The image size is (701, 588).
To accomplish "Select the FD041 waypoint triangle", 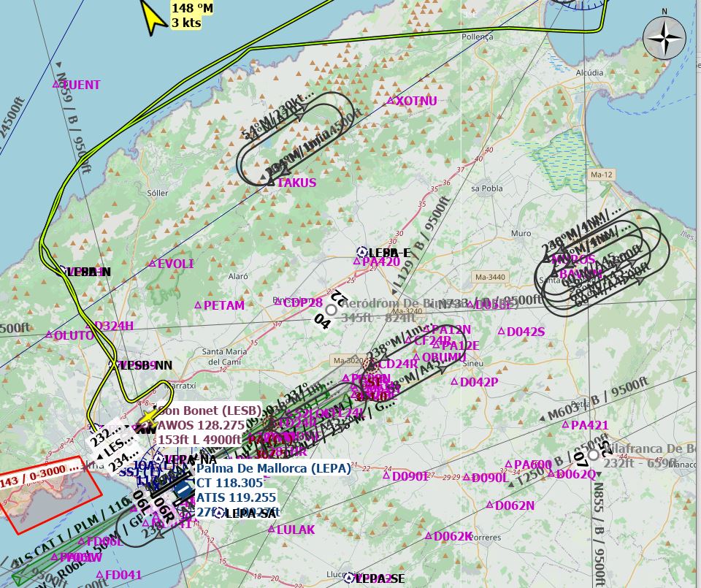I will click(x=100, y=575).
